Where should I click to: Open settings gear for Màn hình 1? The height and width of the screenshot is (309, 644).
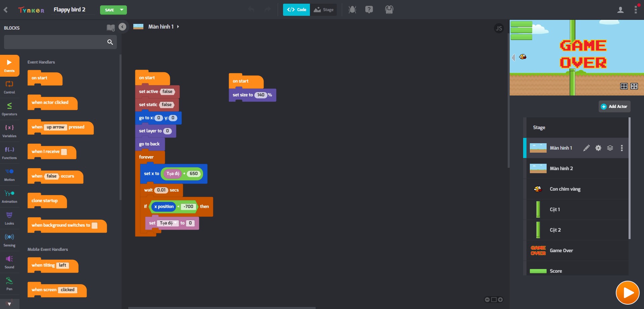598,148
